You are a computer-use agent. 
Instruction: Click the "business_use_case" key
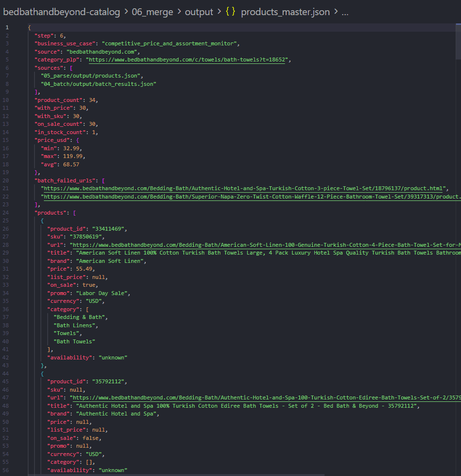click(65, 43)
